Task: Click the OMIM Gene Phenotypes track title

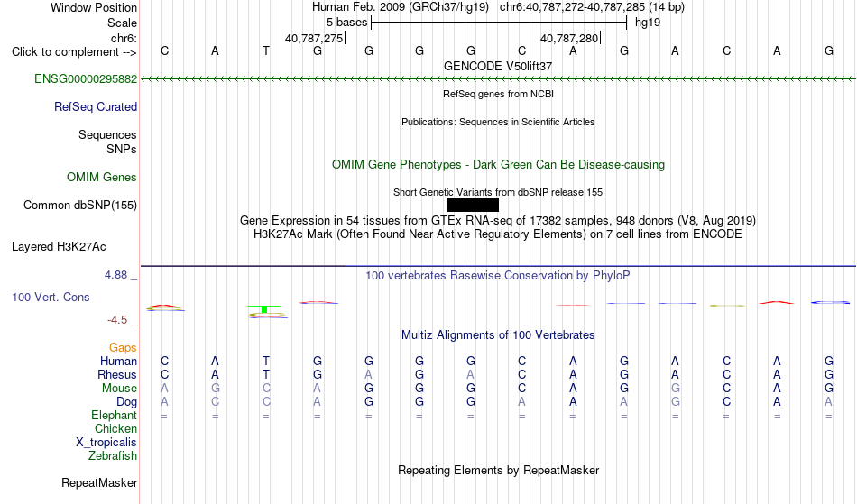Action: [x=498, y=164]
